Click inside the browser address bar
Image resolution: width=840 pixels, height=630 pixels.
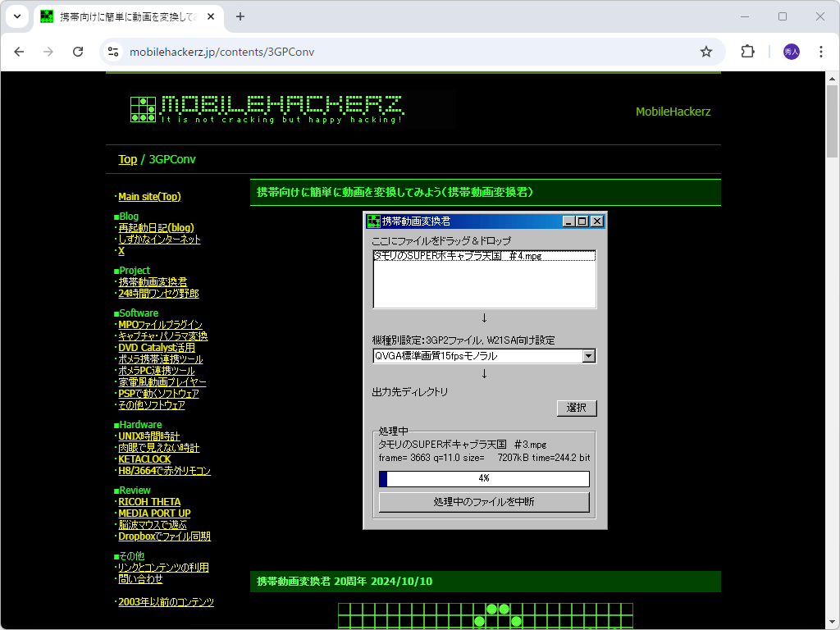pos(328,51)
